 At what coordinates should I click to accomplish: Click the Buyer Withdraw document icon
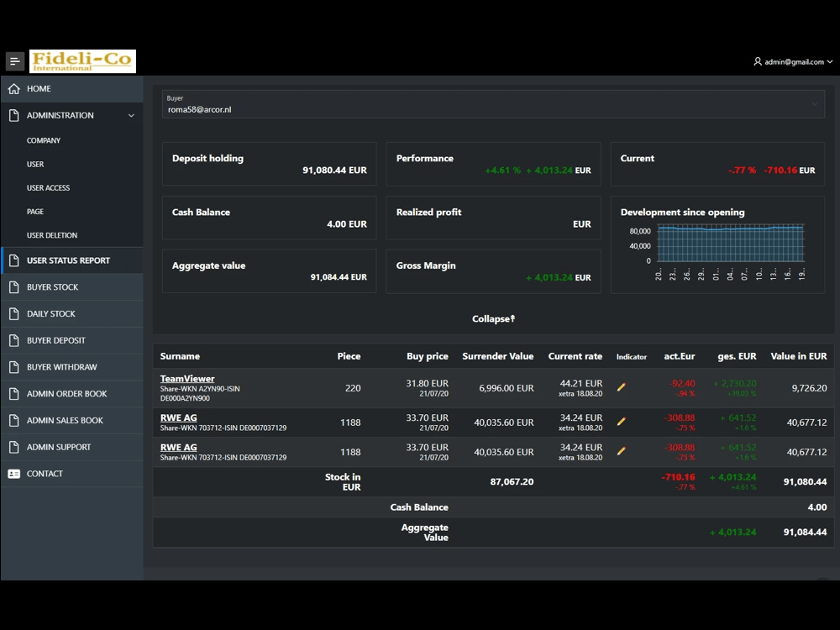coord(14,367)
